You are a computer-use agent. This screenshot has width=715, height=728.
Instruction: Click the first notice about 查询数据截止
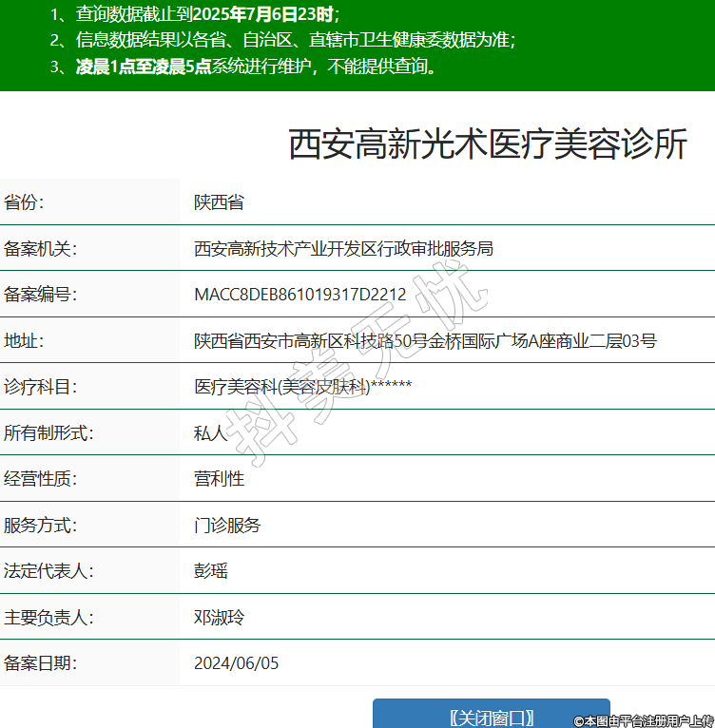click(195, 14)
